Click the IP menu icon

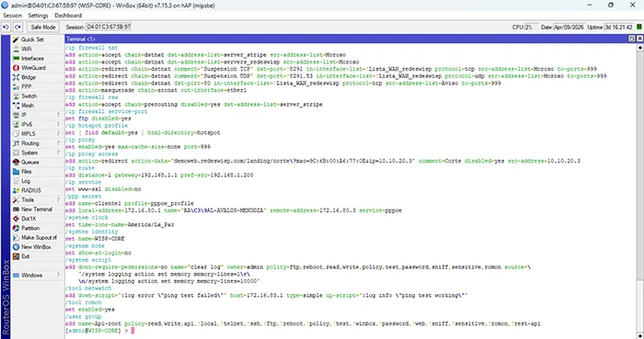pos(16,115)
